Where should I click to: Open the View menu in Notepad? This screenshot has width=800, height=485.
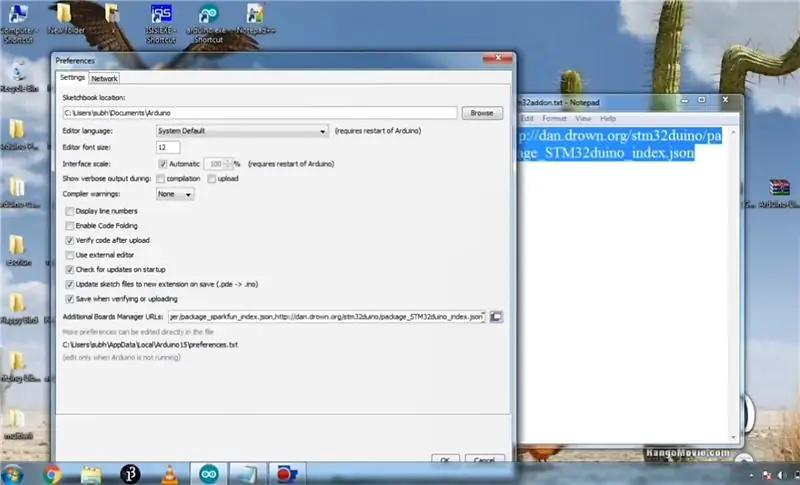coord(583,118)
